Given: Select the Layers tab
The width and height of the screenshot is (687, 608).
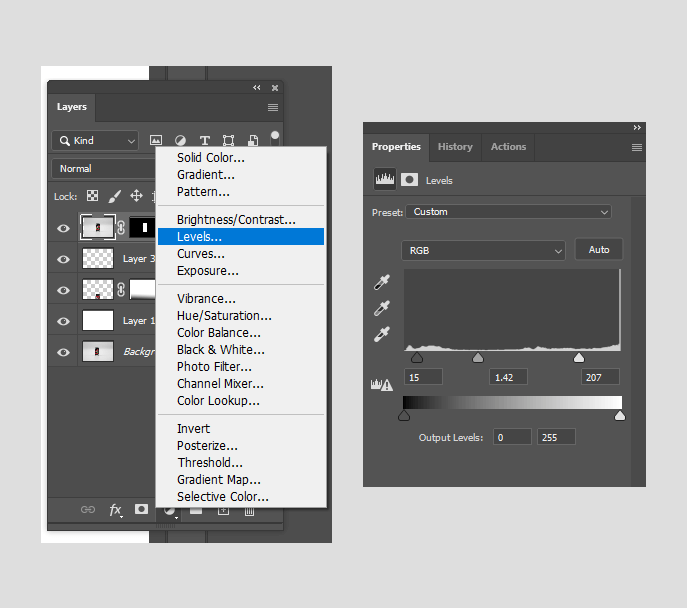Looking at the screenshot, I should pyautogui.click(x=72, y=107).
